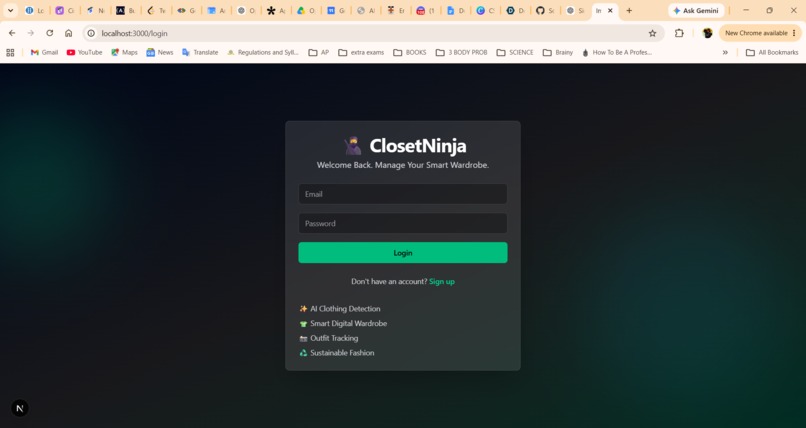Reload the current page
The width and height of the screenshot is (806, 428).
coord(50,33)
